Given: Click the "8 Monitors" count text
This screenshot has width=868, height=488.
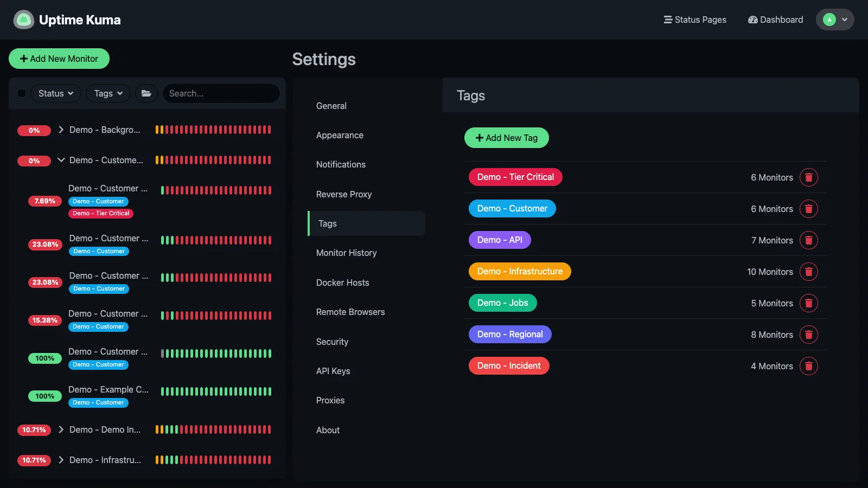Looking at the screenshot, I should 772,335.
